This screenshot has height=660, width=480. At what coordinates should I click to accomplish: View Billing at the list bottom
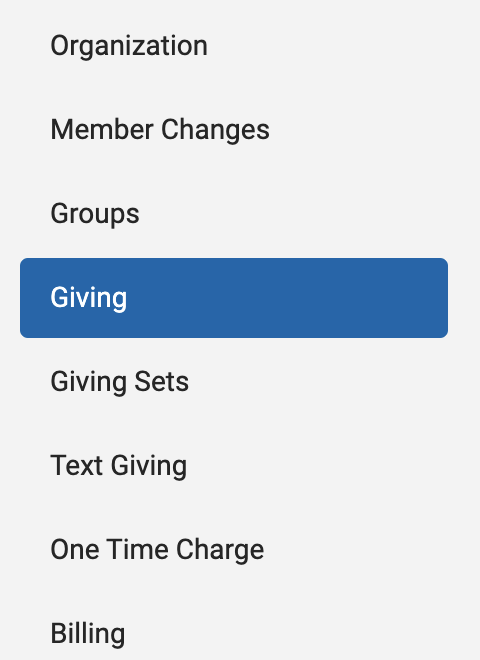pos(234,633)
